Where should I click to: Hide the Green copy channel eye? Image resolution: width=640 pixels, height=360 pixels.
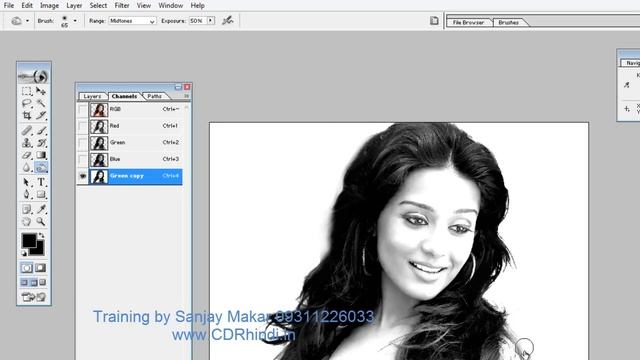82,176
